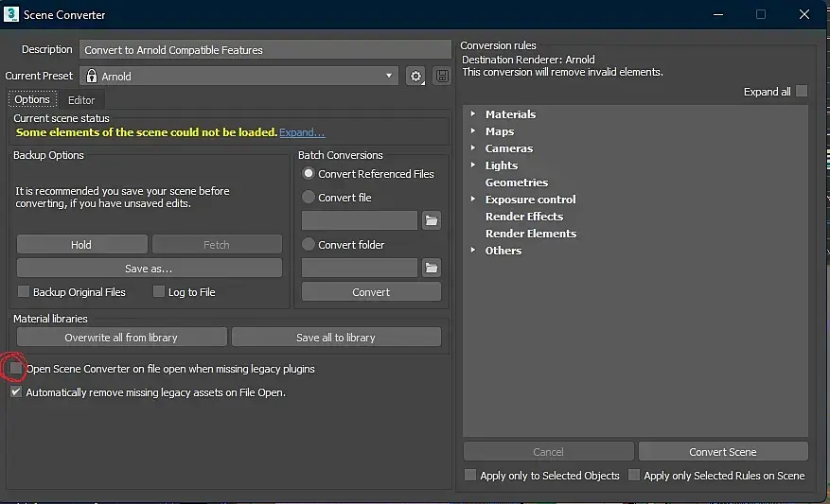Switch to the Editor tab
The width and height of the screenshot is (830, 504).
point(81,100)
